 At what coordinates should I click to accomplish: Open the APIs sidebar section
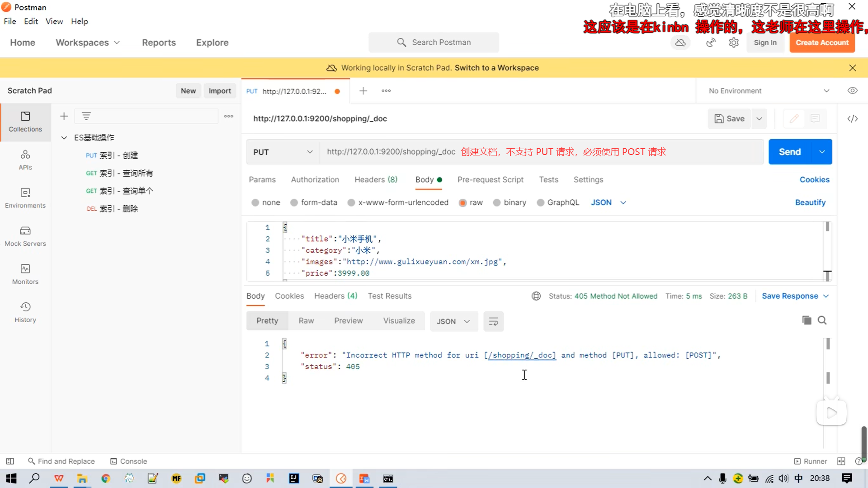pyautogui.click(x=25, y=160)
